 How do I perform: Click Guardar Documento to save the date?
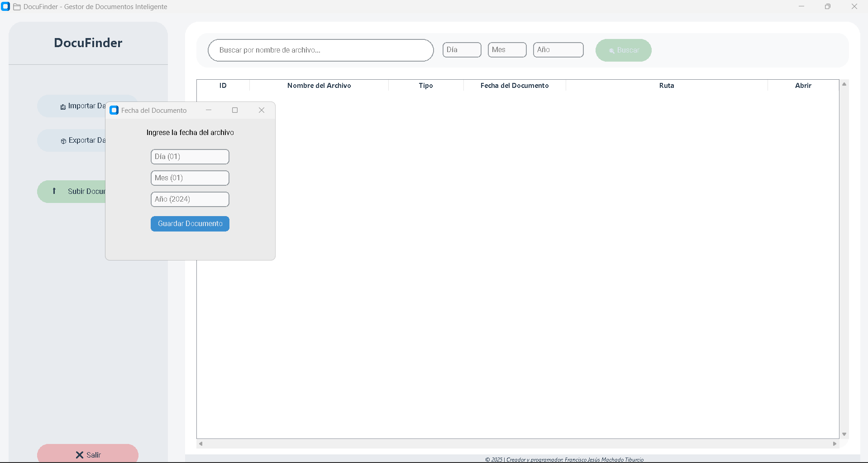(x=190, y=224)
